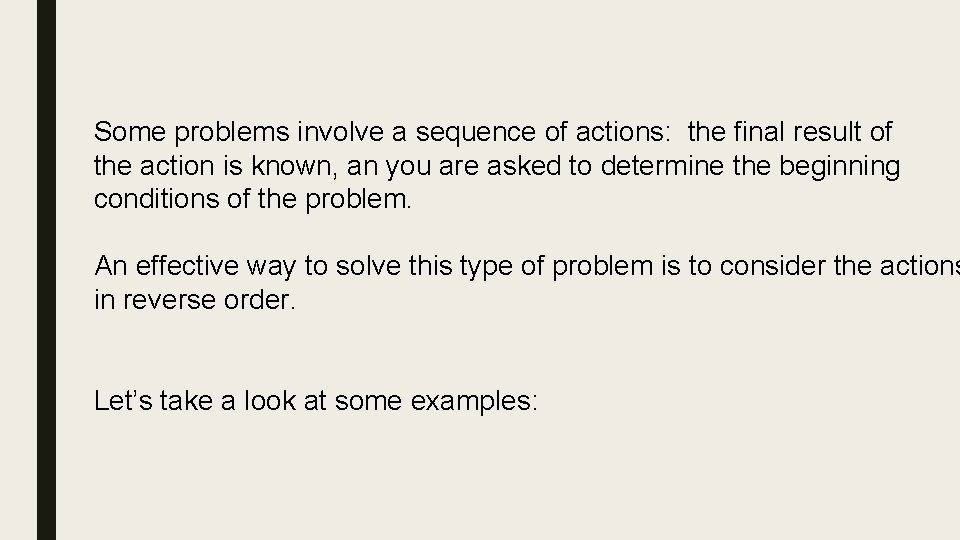This screenshot has width=960, height=540.
Task: Click the word "known," in the second line
Action: click(x=294, y=167)
